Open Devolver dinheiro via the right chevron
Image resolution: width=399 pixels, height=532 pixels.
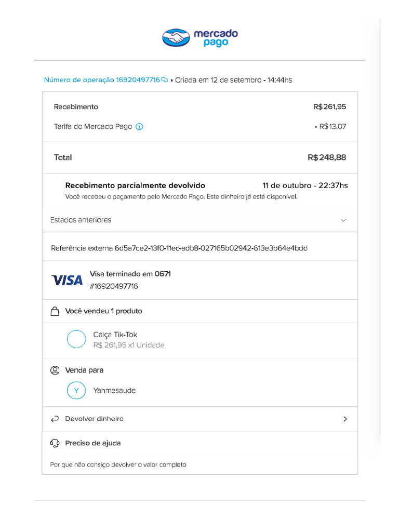click(x=345, y=419)
